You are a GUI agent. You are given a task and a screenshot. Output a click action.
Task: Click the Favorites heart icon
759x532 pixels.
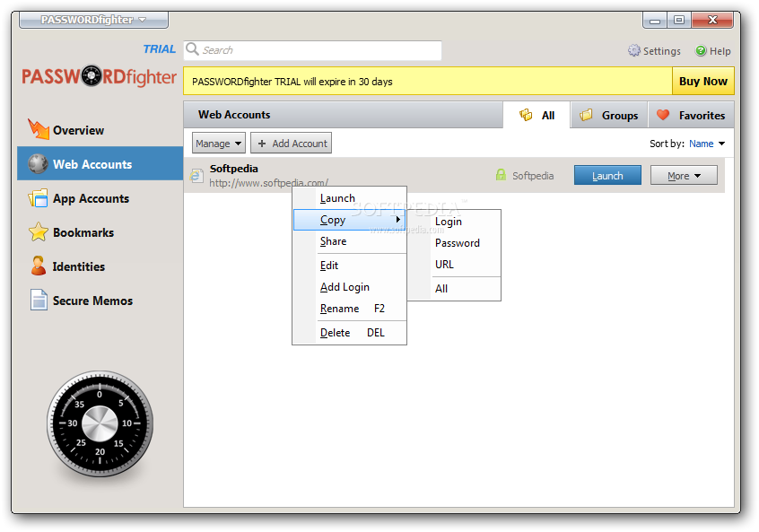tap(663, 115)
